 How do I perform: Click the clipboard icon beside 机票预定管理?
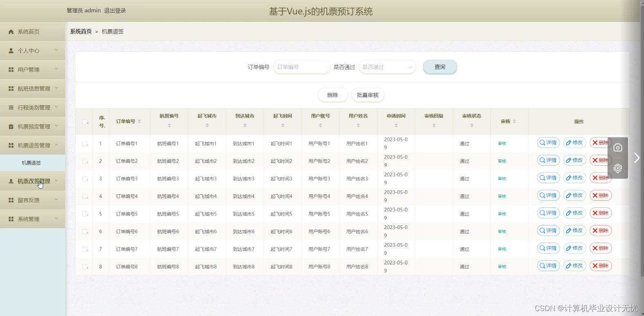[11, 126]
